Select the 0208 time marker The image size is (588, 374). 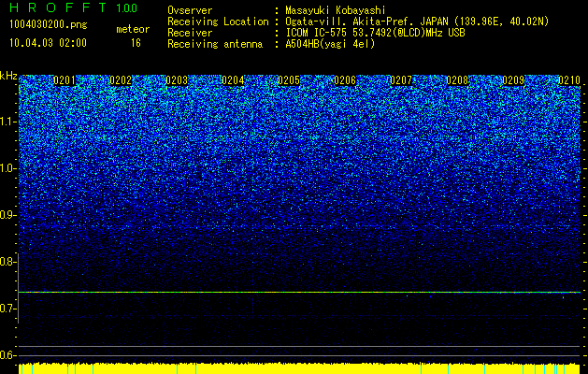457,80
